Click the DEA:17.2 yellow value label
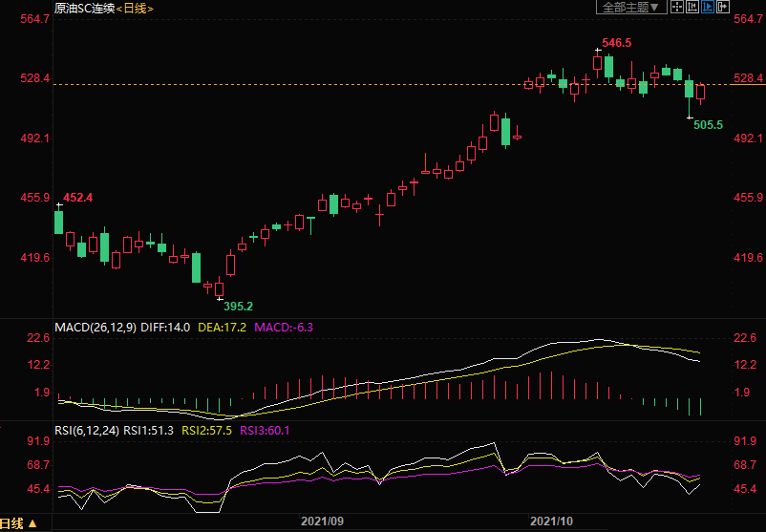This screenshot has height=532, width=766. point(226,327)
